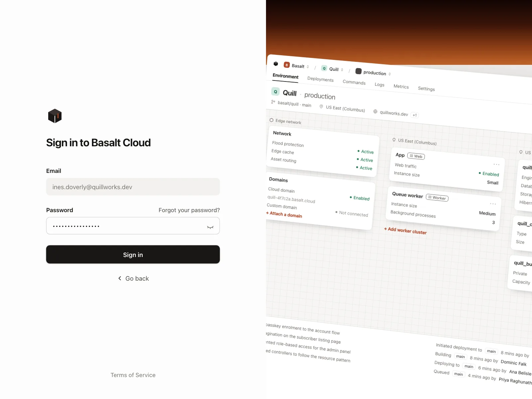Click the main branch badge in Building row
Screen dimensions: 532x399
tap(461, 356)
